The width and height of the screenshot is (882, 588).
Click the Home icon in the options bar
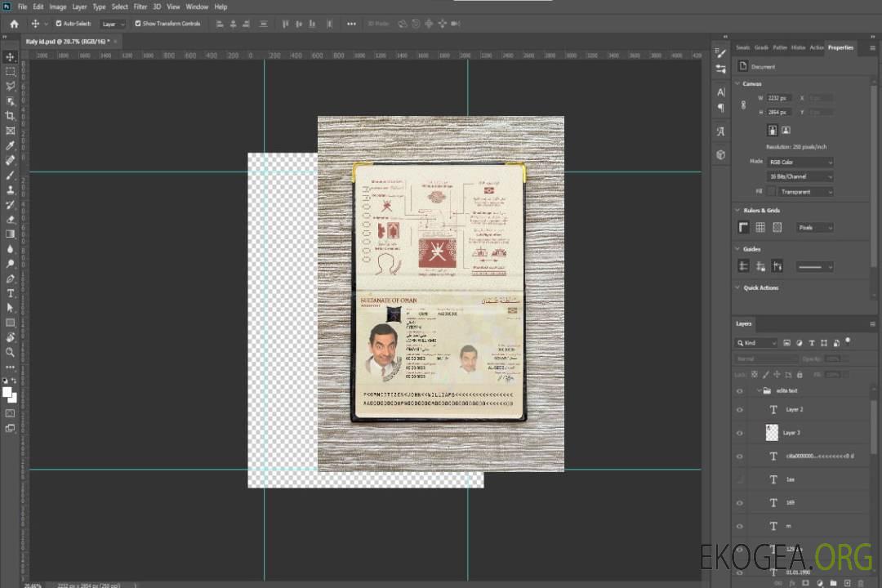[x=14, y=24]
